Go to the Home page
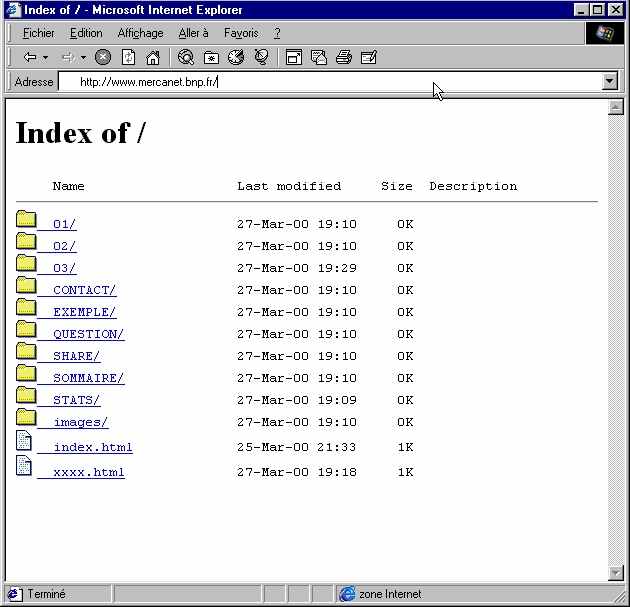The width and height of the screenshot is (630, 607). pos(153,58)
